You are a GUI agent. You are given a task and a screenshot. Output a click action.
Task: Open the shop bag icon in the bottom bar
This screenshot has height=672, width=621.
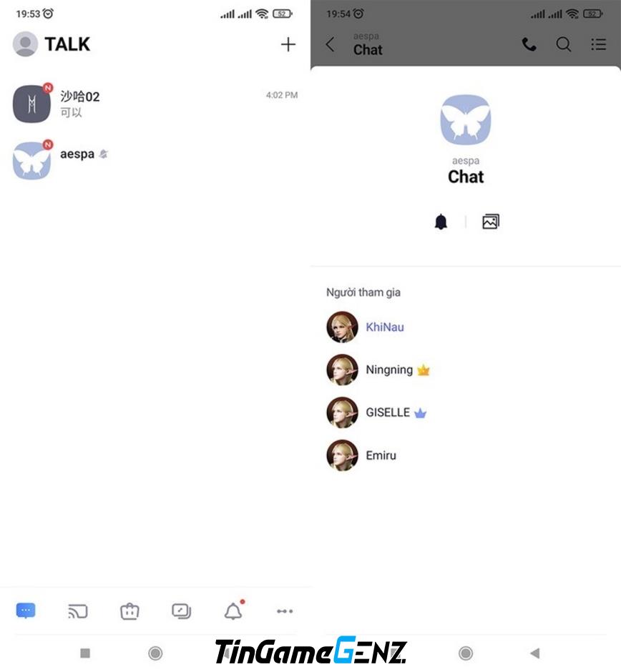(129, 611)
